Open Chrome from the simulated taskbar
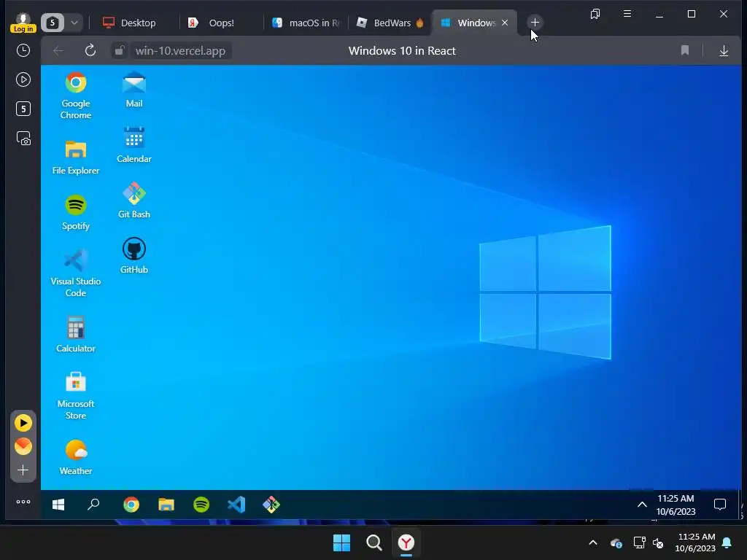The width and height of the screenshot is (747, 560). [x=131, y=505]
